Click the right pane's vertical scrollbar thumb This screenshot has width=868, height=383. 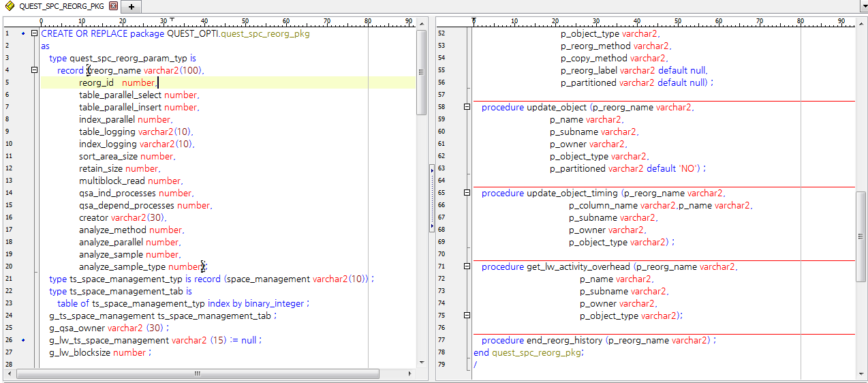pyautogui.click(x=861, y=236)
